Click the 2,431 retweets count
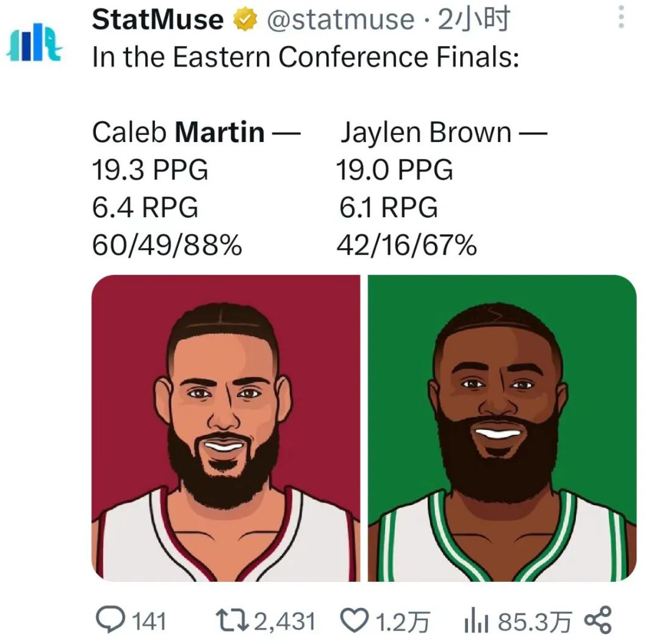Image resolution: width=659 pixels, height=644 pixels. click(x=284, y=621)
